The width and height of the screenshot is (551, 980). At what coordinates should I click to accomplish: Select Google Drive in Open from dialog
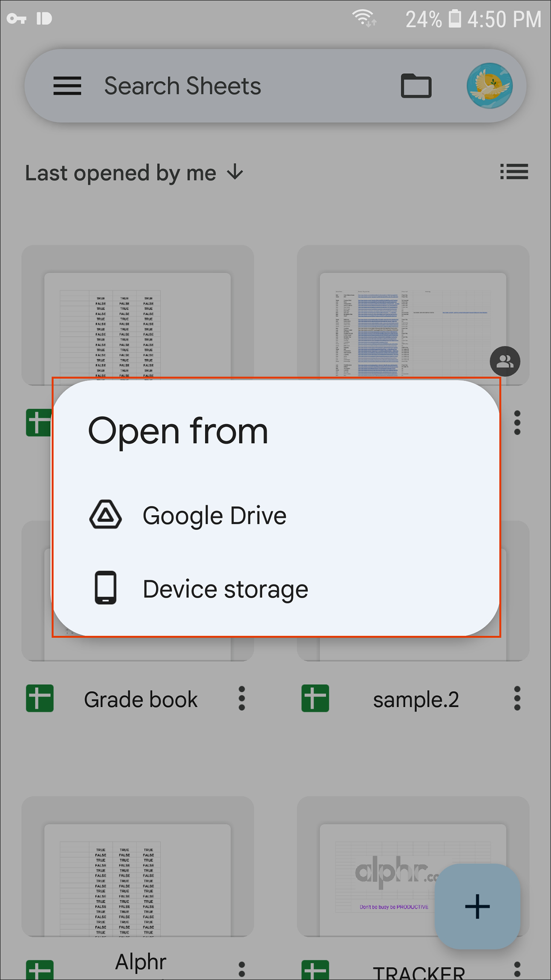click(x=214, y=516)
